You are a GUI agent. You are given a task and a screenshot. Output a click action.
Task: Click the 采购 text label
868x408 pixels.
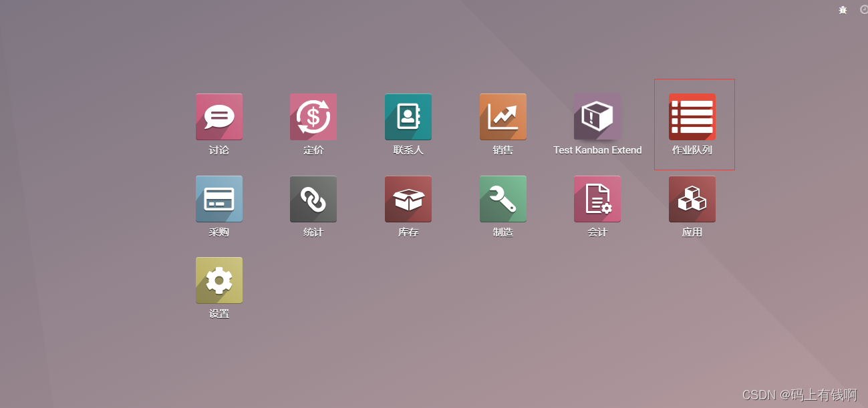219,232
